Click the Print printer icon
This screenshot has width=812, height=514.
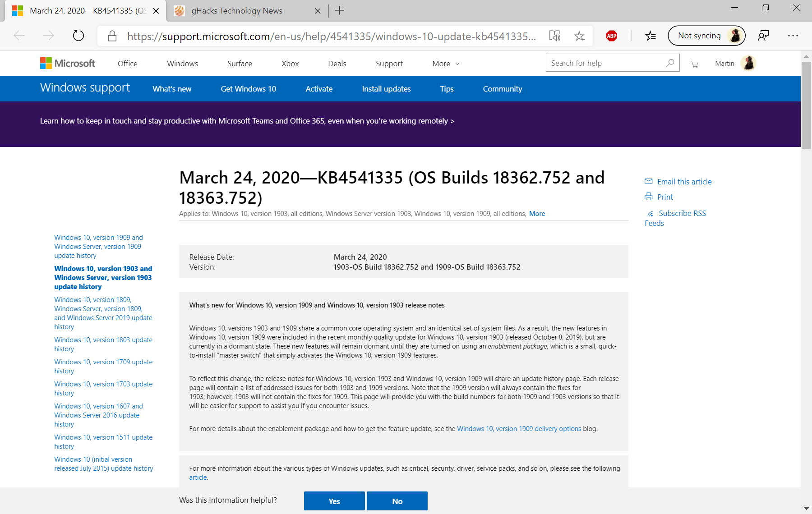click(x=649, y=197)
